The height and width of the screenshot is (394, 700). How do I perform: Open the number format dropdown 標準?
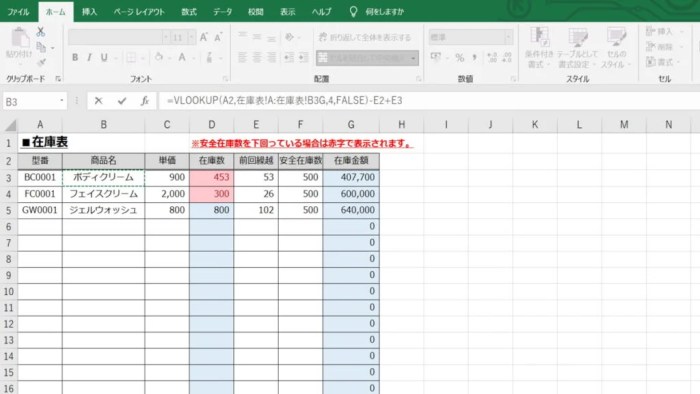[x=508, y=37]
